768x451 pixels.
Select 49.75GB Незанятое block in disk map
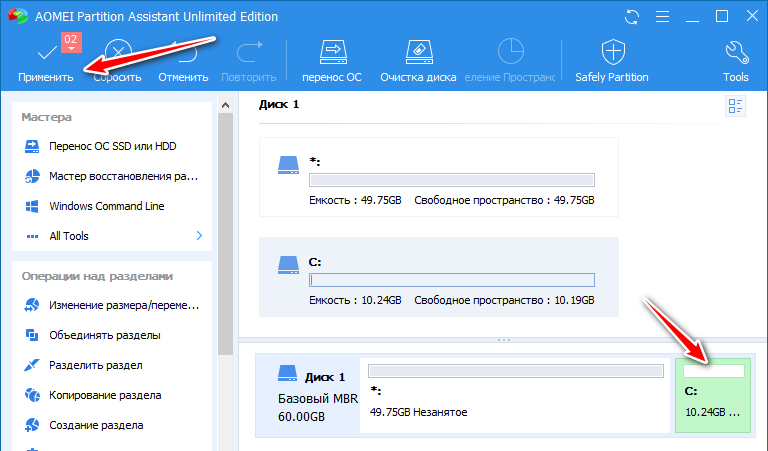pyautogui.click(x=515, y=395)
